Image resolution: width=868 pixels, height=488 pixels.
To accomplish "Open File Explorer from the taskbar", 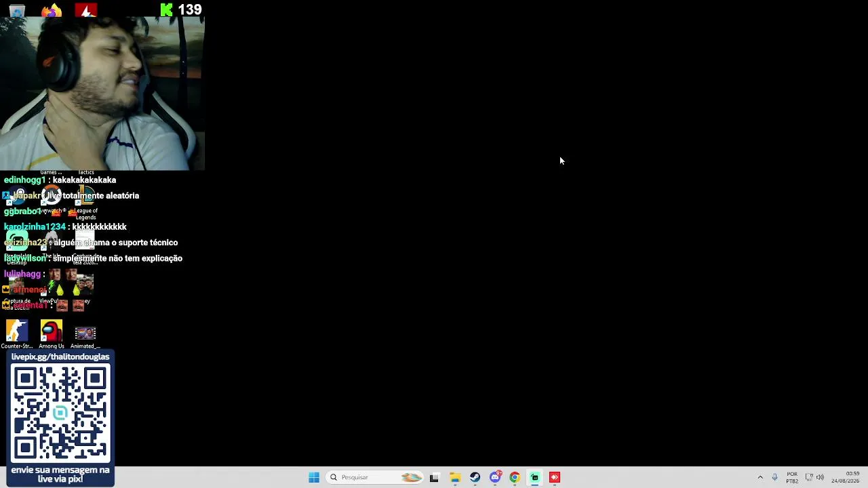I will point(454,477).
